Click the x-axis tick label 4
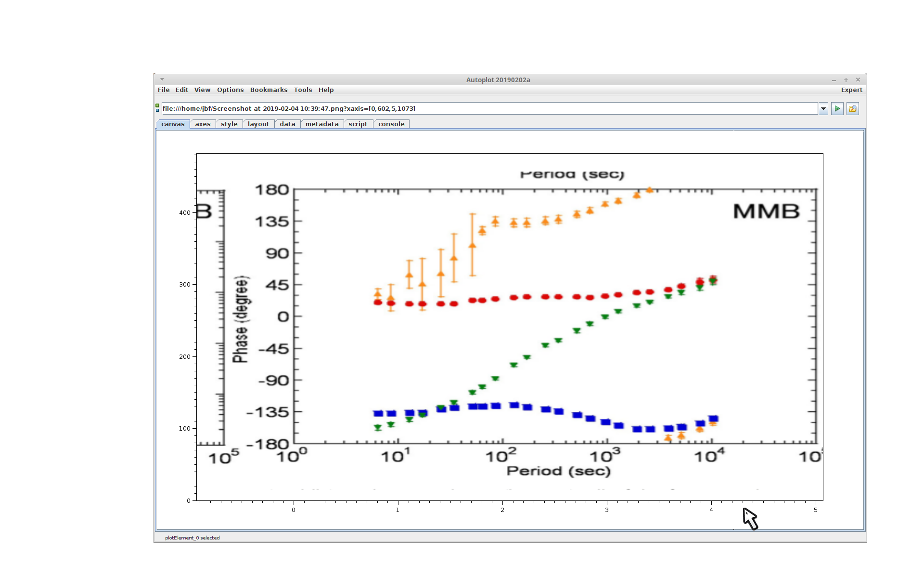924x578 pixels. tap(711, 510)
